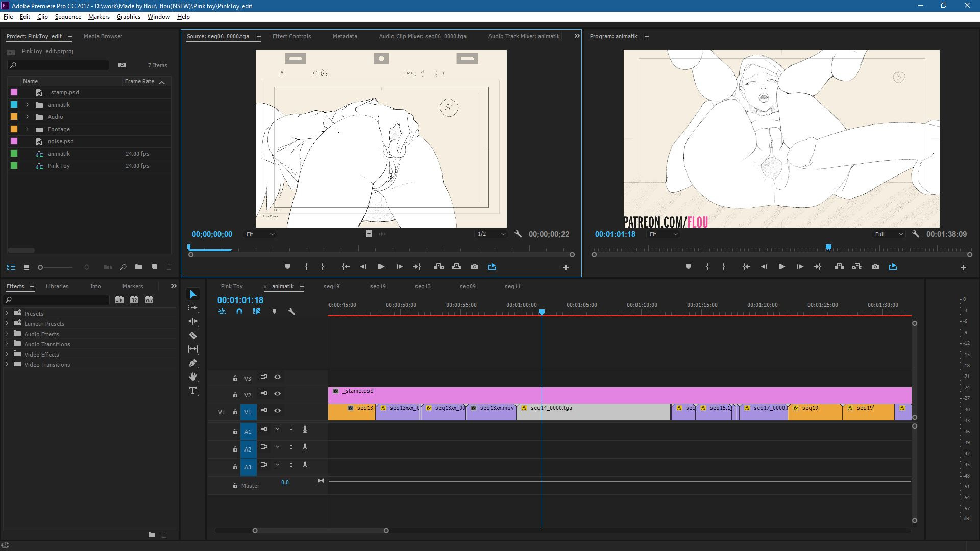Toggle Linked Selection in the timeline
The width and height of the screenshot is (980, 551).
point(257,311)
